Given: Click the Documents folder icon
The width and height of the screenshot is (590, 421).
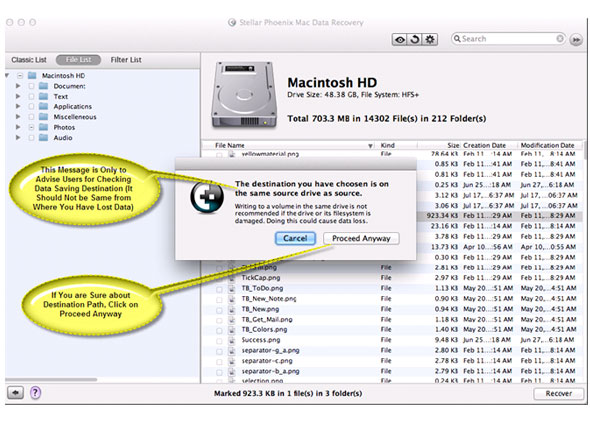Looking at the screenshot, I should (x=44, y=86).
